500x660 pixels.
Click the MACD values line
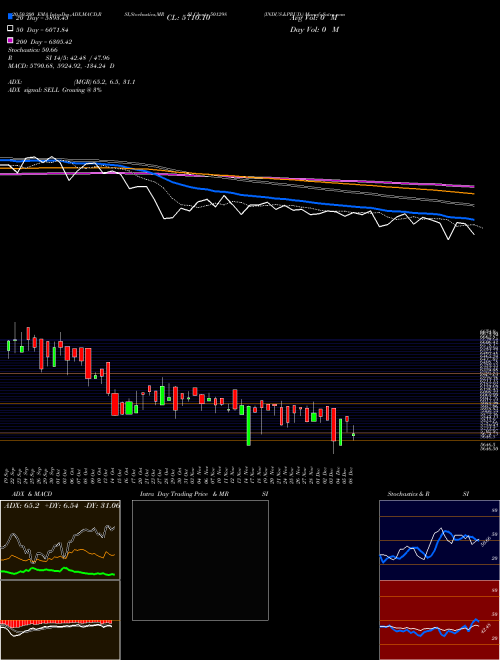pyautogui.click(x=61, y=66)
